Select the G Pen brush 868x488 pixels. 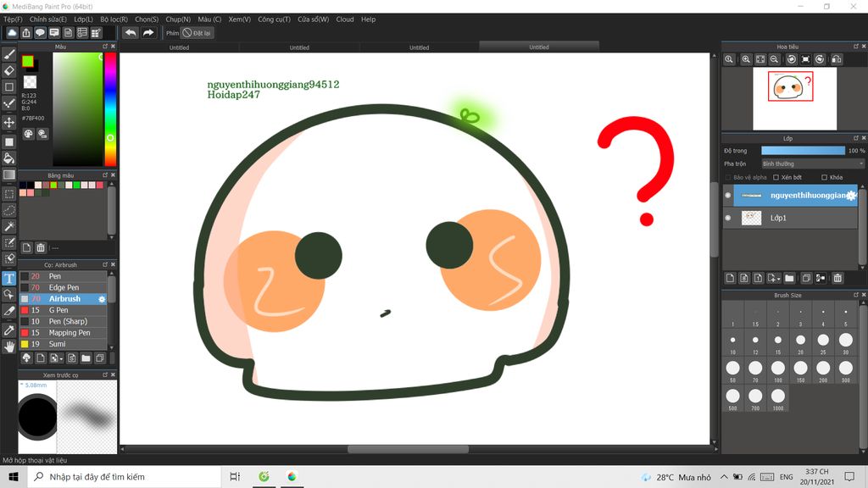pyautogui.click(x=58, y=310)
